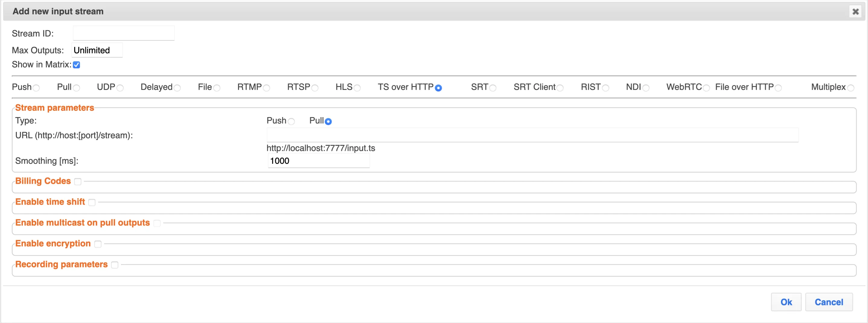This screenshot has height=323, width=868.
Task: Click the Smoothing [ms] field with 1000
Action: pos(319,161)
